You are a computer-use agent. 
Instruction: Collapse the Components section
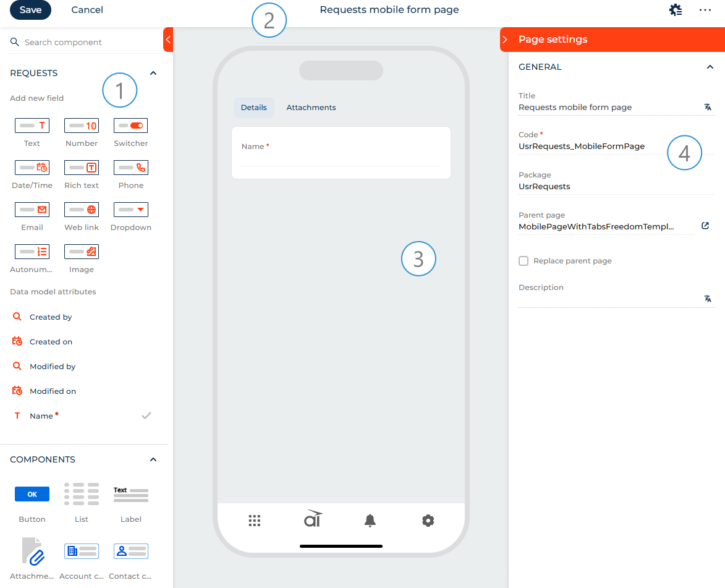coord(154,459)
